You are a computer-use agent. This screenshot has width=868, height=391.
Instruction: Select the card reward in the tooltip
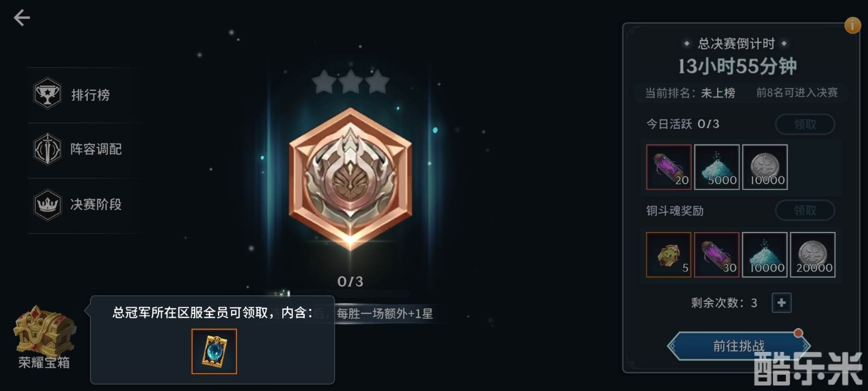(x=214, y=351)
